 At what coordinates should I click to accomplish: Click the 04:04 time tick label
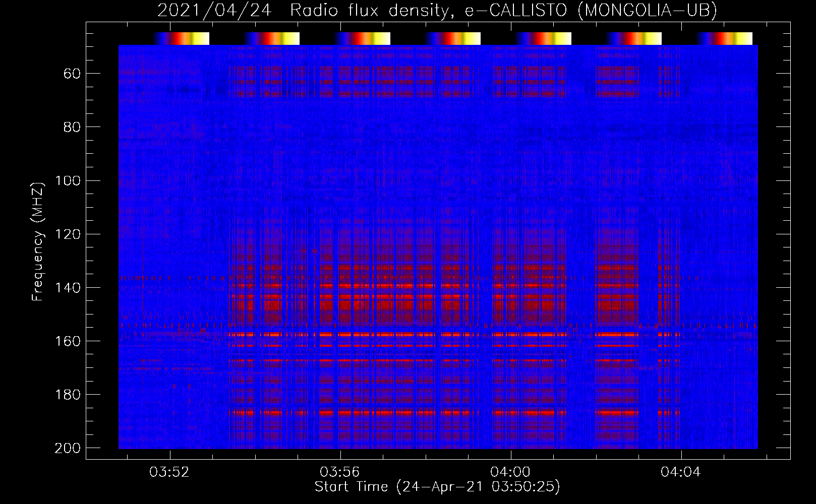[x=681, y=472]
